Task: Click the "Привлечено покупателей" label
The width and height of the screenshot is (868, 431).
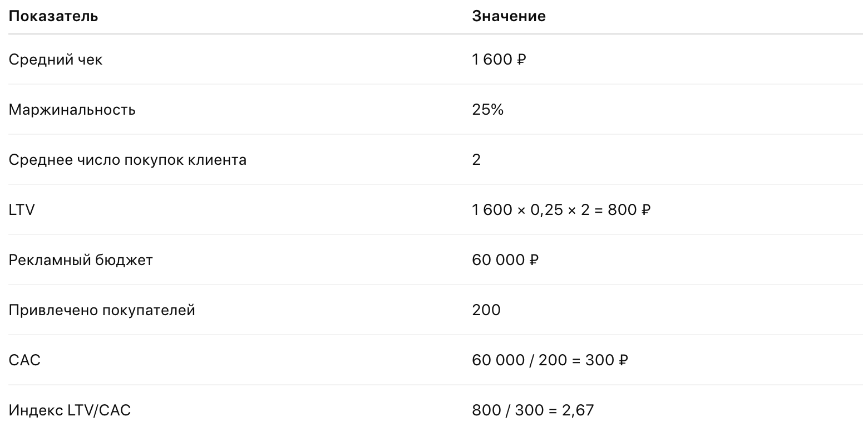Action: 102,310
